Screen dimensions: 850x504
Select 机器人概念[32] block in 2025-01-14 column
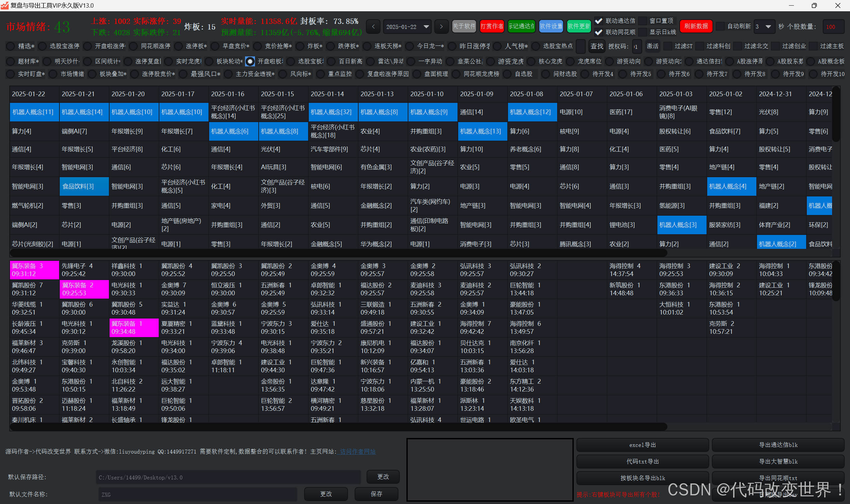[331, 112]
